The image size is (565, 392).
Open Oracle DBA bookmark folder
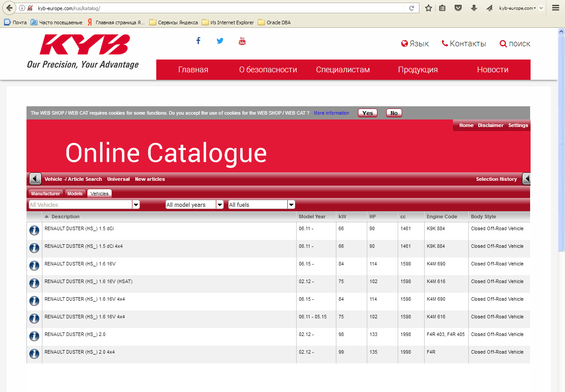click(274, 22)
